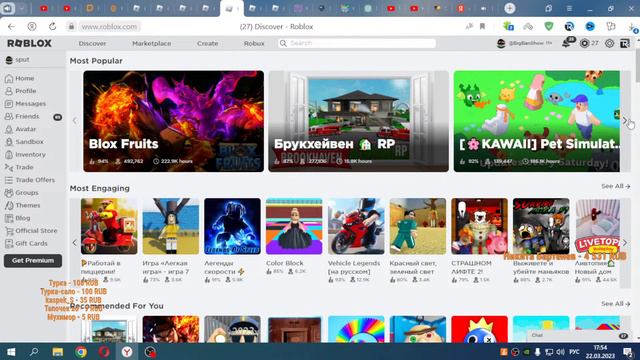
Task: Open the Marketplace menu item
Action: [151, 43]
